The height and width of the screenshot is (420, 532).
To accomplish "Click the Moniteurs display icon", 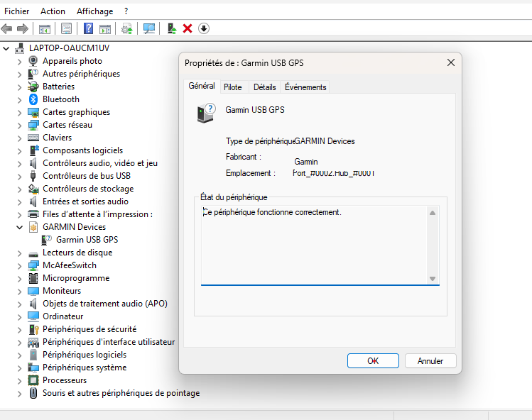I will pyautogui.click(x=33, y=291).
